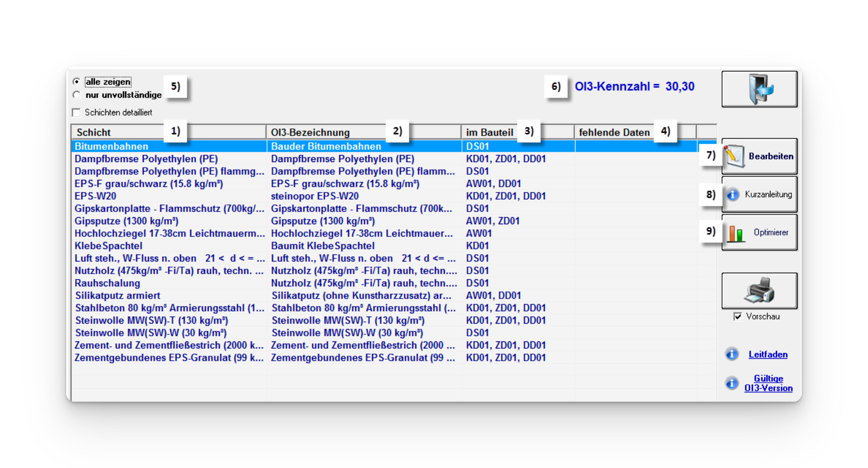
Task: Launch the Optimierer bar chart button
Action: (x=759, y=233)
